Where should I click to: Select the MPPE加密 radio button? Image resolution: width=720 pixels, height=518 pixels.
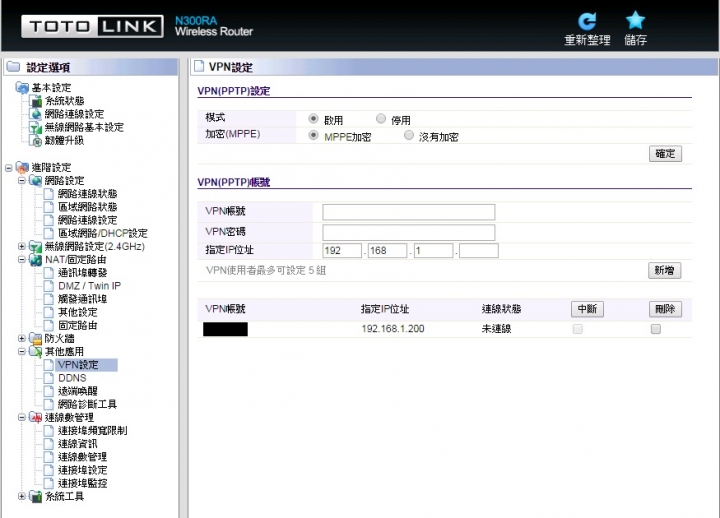pos(313,135)
